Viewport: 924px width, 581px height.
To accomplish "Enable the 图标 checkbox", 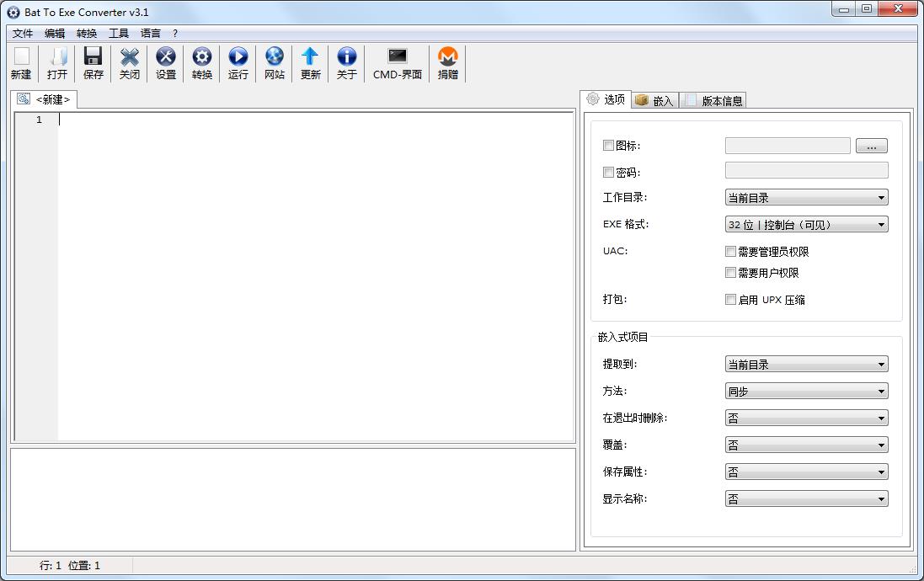I will point(609,145).
